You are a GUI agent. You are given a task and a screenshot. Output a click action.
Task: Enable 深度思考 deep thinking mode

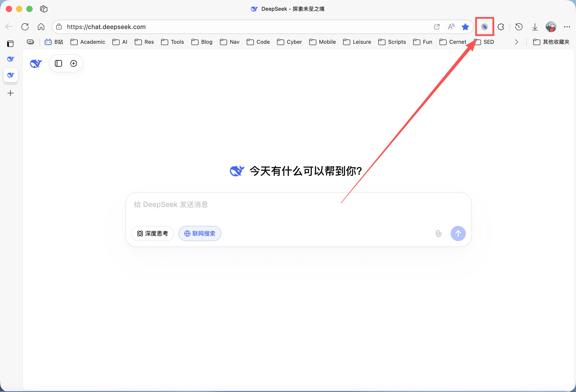tap(152, 233)
